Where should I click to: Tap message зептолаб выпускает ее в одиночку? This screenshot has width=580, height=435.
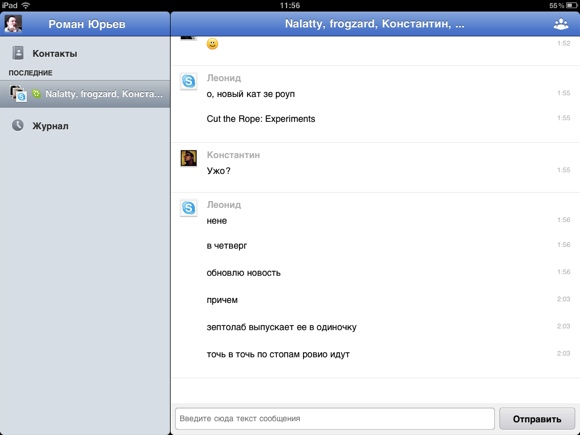281,327
